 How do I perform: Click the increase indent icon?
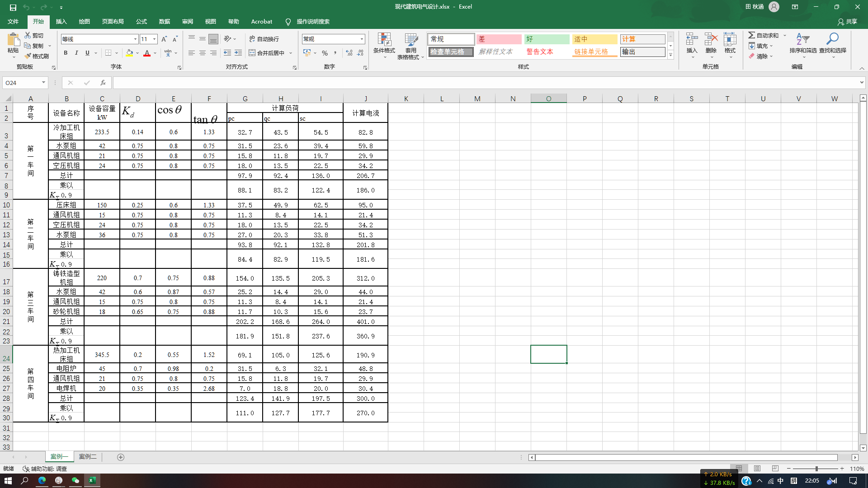click(238, 53)
